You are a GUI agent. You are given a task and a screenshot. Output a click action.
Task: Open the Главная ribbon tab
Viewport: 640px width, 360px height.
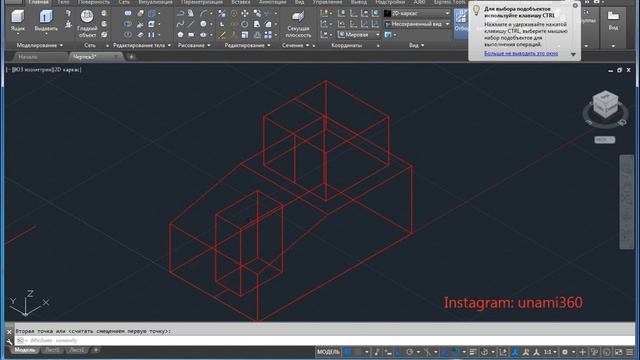tap(39, 2)
